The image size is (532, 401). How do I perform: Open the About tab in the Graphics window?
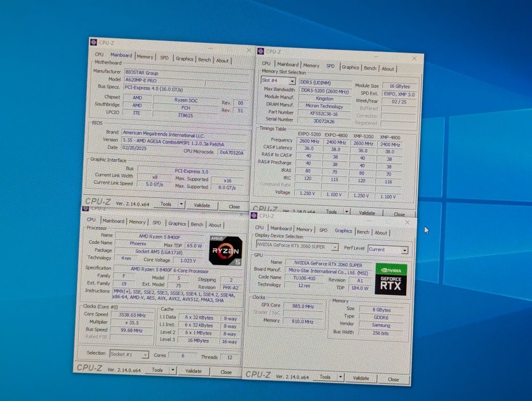coord(381,232)
